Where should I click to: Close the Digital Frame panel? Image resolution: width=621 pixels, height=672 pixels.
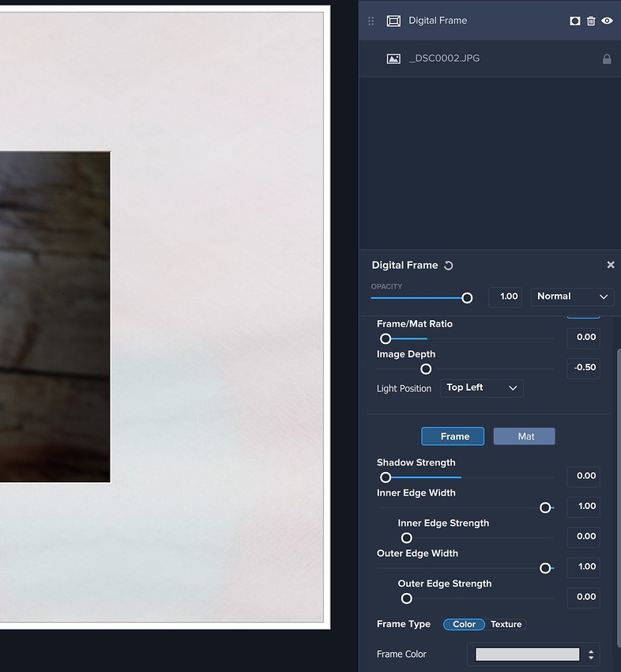tap(611, 265)
